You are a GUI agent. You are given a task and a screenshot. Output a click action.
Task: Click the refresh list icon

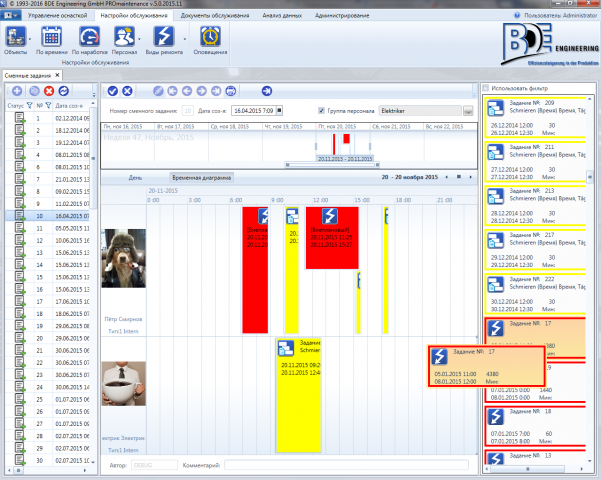(64, 91)
